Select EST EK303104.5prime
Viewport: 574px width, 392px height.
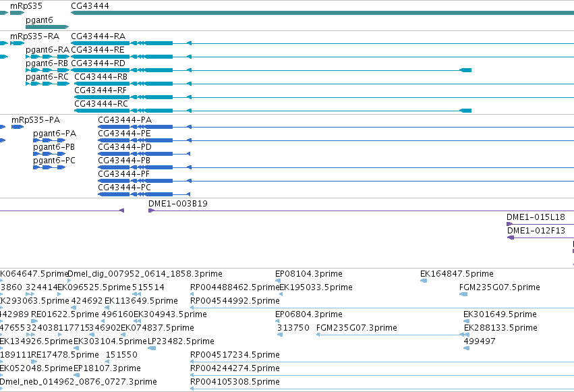tap(110, 342)
